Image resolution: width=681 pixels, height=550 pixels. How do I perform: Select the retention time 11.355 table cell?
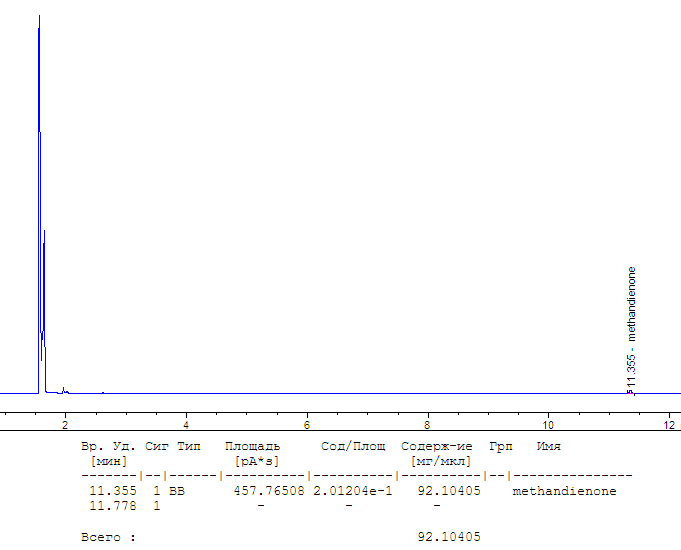pos(113,491)
